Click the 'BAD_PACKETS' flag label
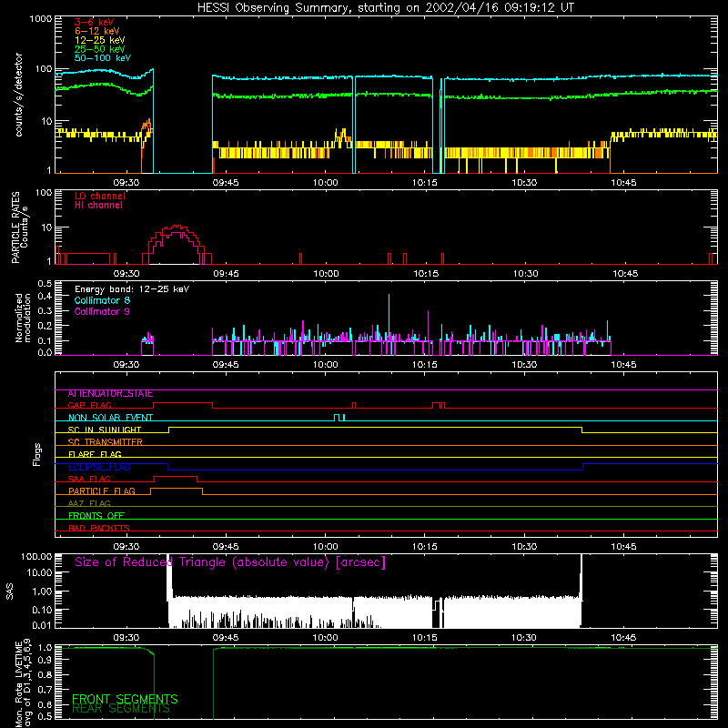This screenshot has height=728, width=728. [x=99, y=529]
